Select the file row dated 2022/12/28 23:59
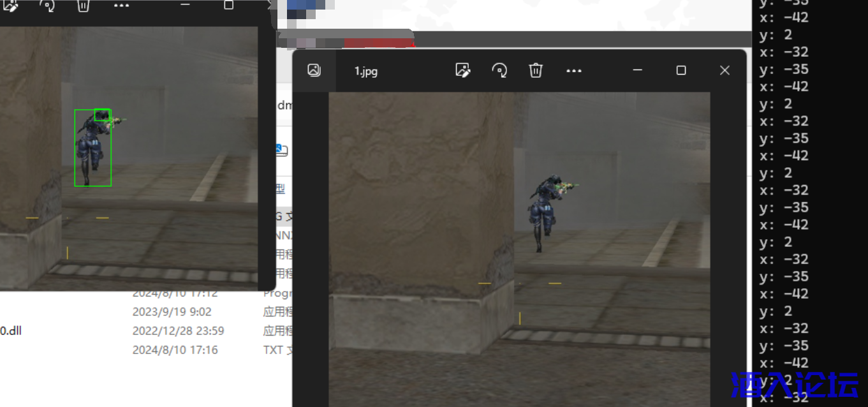The width and height of the screenshot is (868, 407). pos(146,330)
